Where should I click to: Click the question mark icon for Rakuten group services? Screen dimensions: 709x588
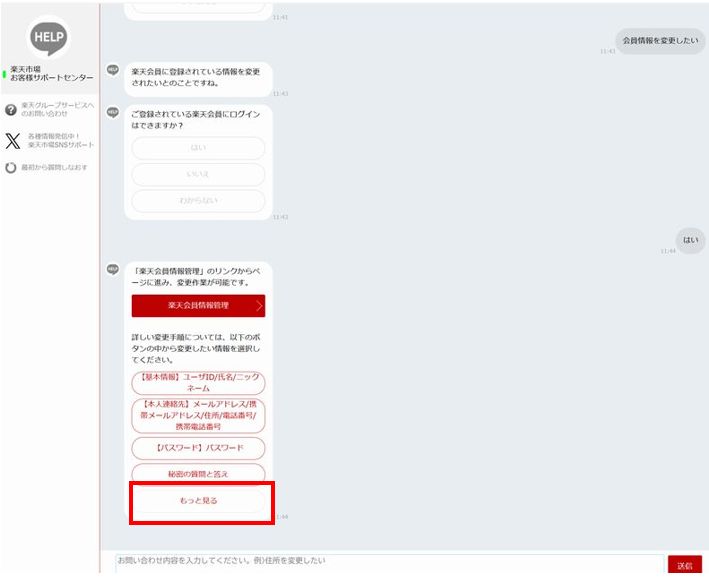(x=11, y=109)
